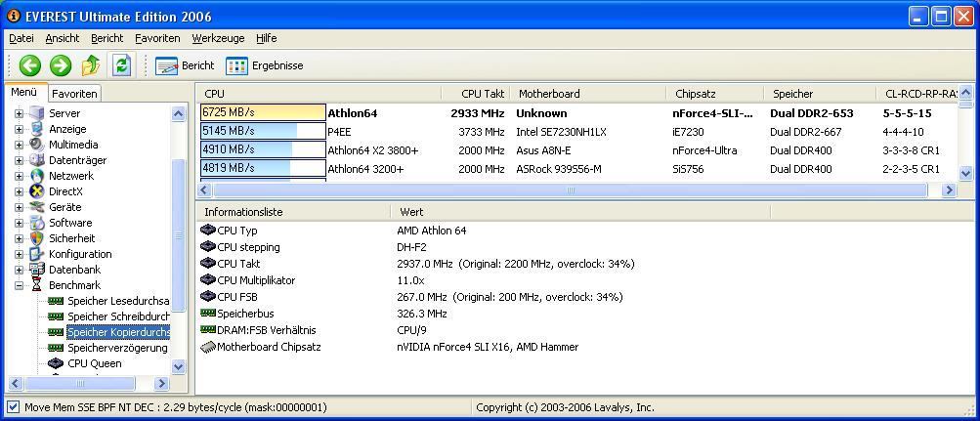Select the Geräte devices icon
The image size is (980, 421).
point(37,207)
